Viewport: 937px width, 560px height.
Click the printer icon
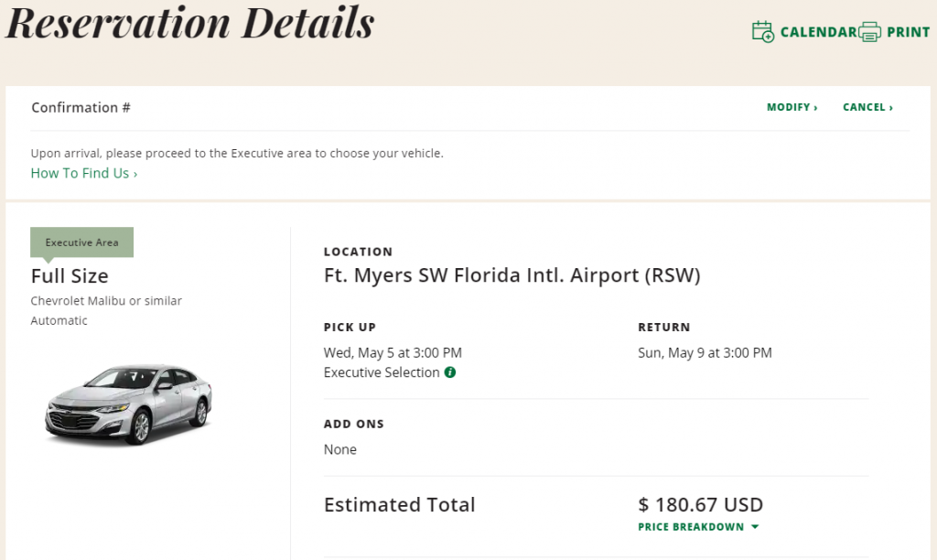[870, 32]
